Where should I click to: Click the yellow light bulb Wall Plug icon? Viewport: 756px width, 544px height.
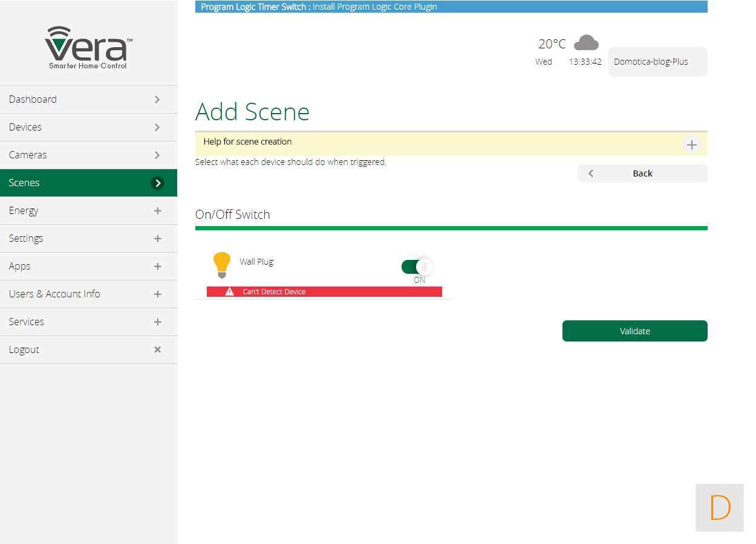222,265
